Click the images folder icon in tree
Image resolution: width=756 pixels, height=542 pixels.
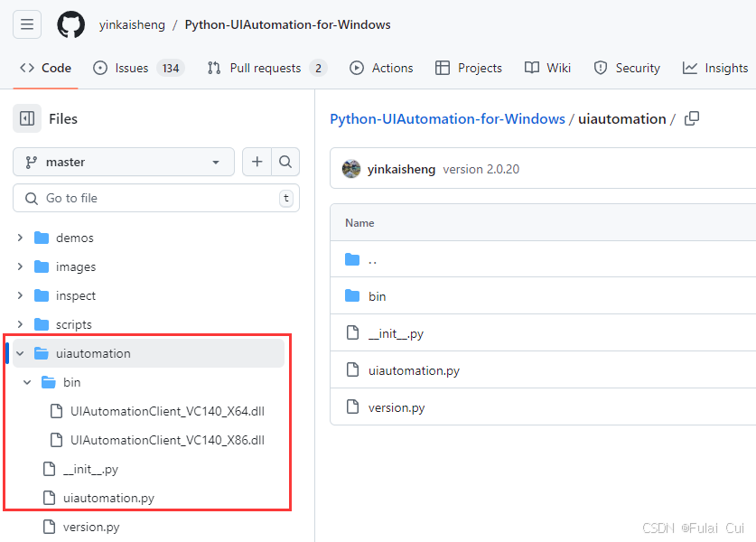coord(42,266)
